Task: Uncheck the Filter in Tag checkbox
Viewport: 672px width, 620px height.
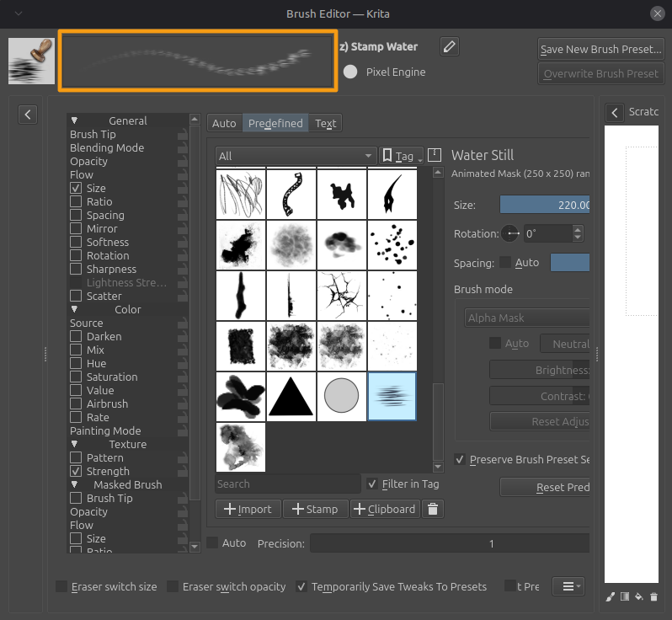Action: [x=372, y=484]
